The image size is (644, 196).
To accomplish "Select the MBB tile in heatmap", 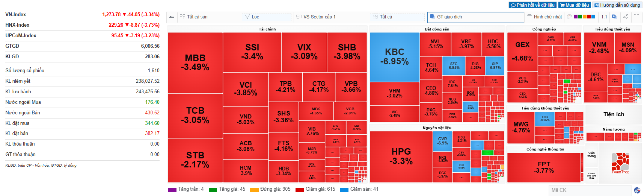I will pos(195,62).
